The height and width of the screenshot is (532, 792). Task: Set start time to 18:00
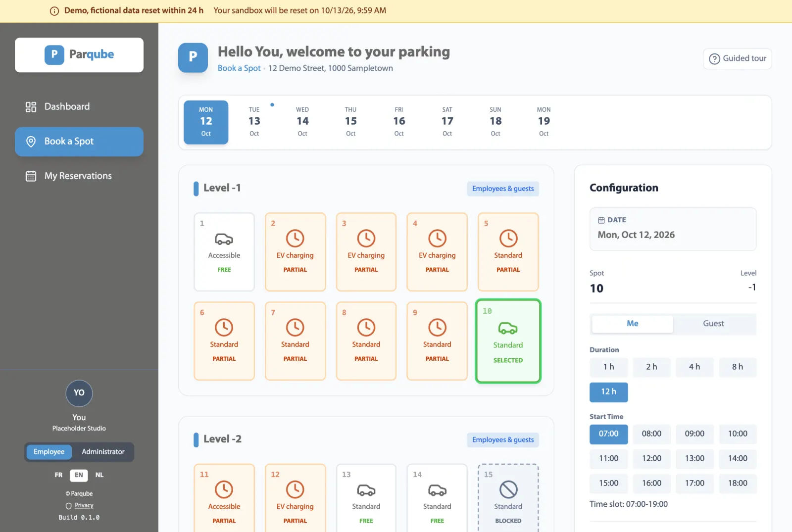pos(738,484)
